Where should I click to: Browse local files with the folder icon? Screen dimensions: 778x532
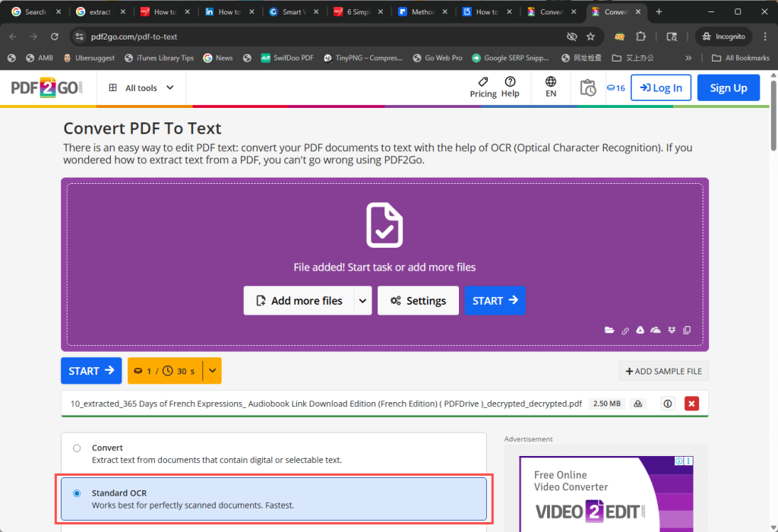tap(609, 330)
